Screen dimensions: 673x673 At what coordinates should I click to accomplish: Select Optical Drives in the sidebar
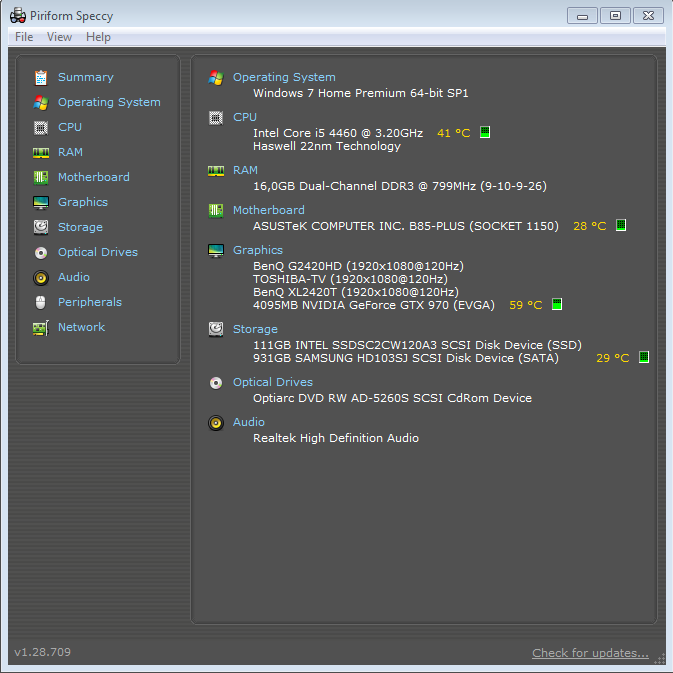click(98, 252)
